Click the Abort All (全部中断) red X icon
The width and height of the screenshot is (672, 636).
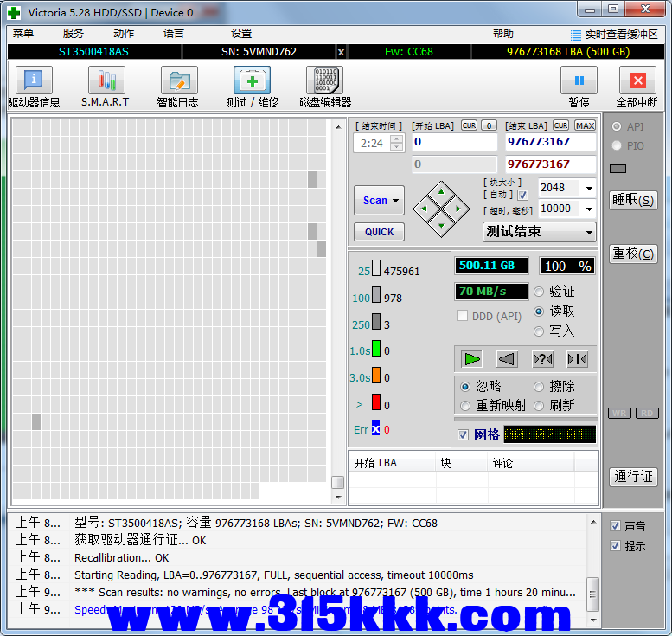[637, 80]
